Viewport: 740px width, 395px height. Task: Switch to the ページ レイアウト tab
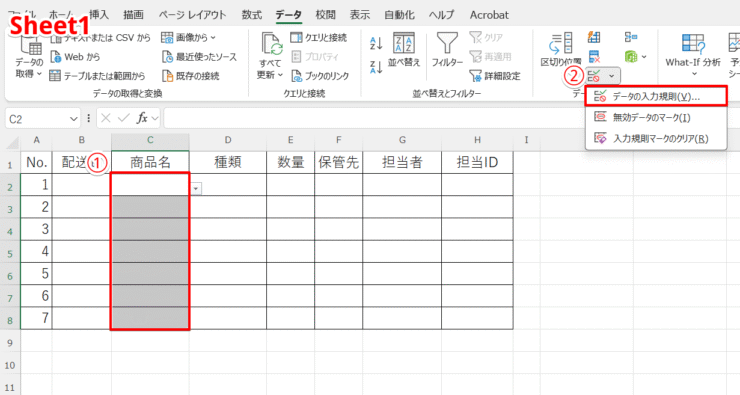click(x=192, y=15)
